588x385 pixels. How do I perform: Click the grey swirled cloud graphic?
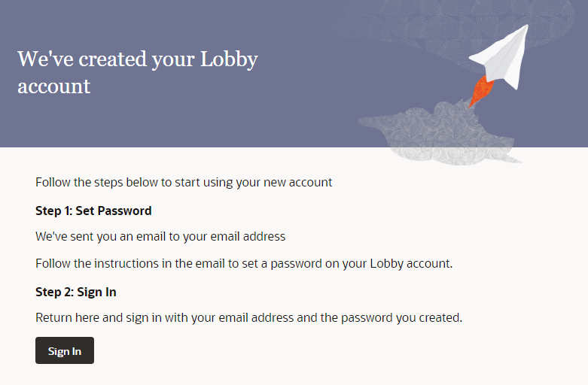(439, 135)
